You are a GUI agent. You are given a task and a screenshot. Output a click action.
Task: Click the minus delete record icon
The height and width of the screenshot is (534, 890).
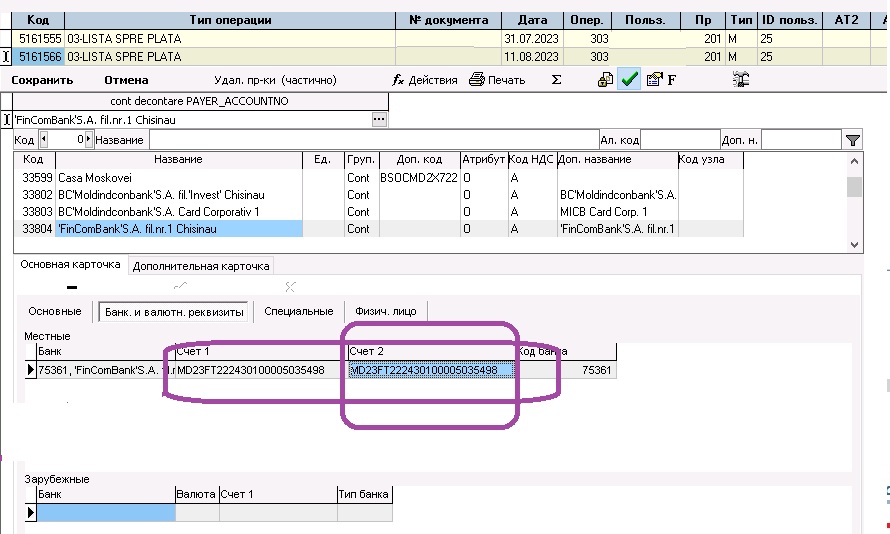72,287
